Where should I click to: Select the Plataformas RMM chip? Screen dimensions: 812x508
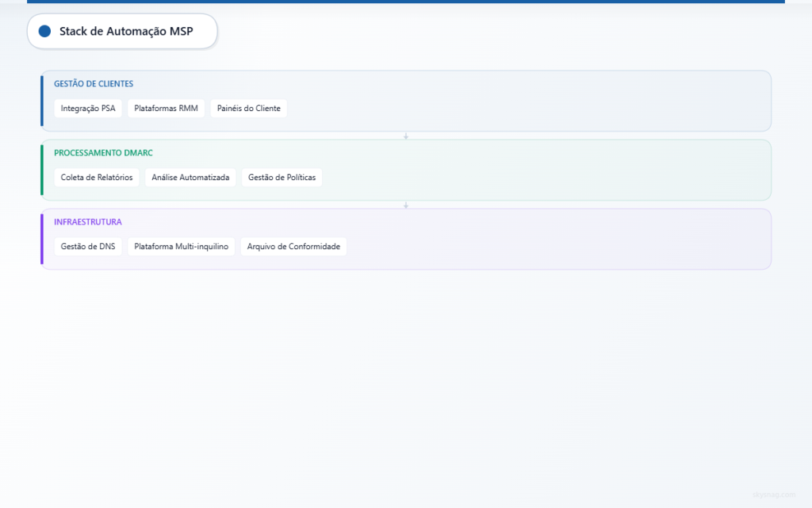point(166,108)
